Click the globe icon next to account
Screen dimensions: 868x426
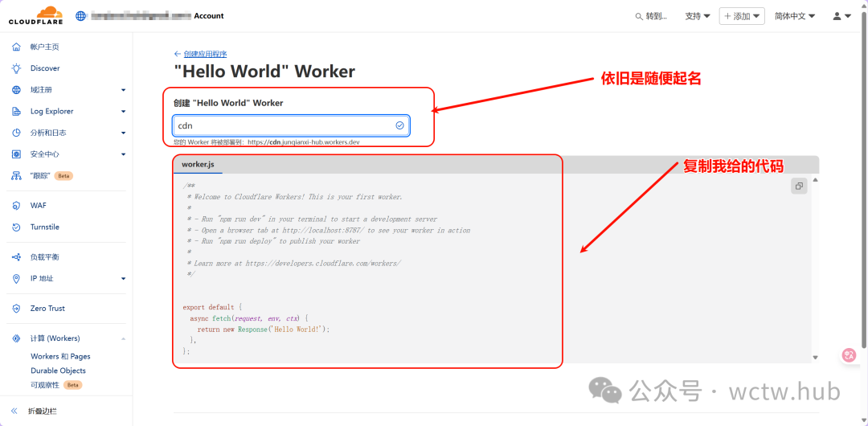[x=81, y=16]
